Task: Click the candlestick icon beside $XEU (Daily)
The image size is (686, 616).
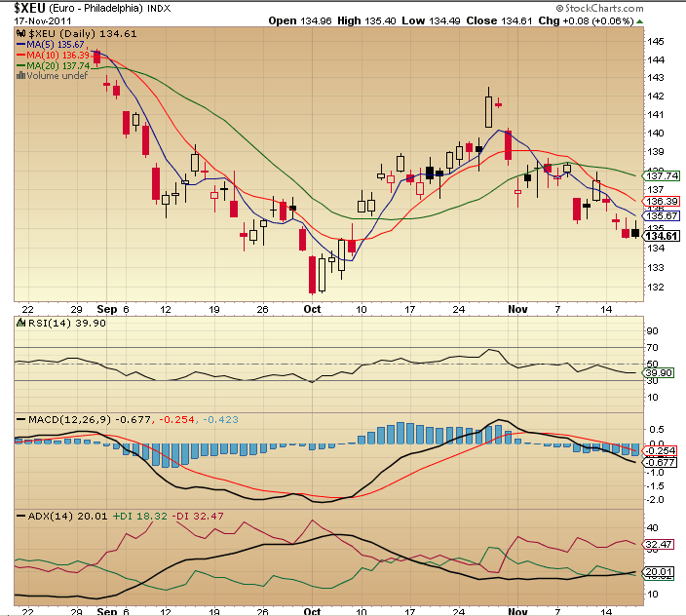Action: (20, 33)
